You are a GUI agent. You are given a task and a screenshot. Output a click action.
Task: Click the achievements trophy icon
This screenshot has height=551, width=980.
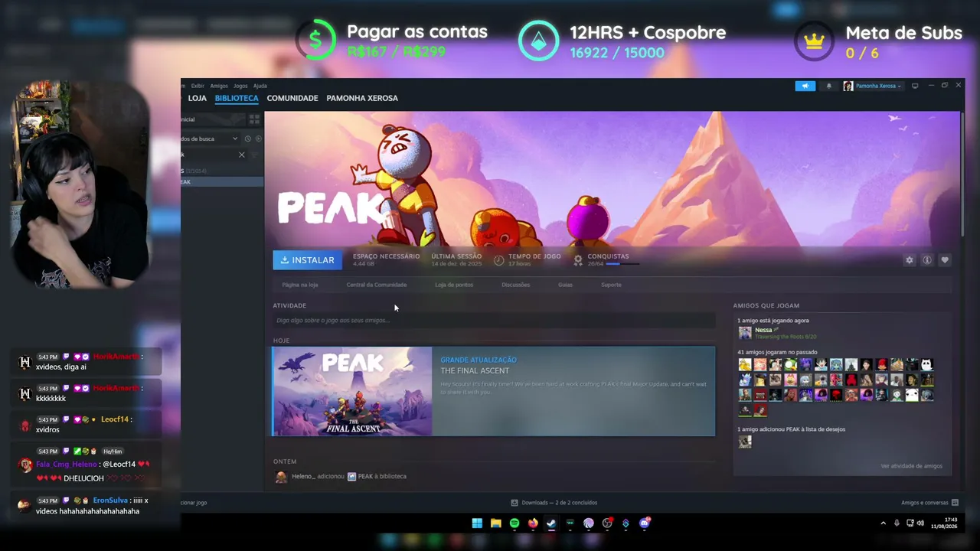click(x=578, y=260)
